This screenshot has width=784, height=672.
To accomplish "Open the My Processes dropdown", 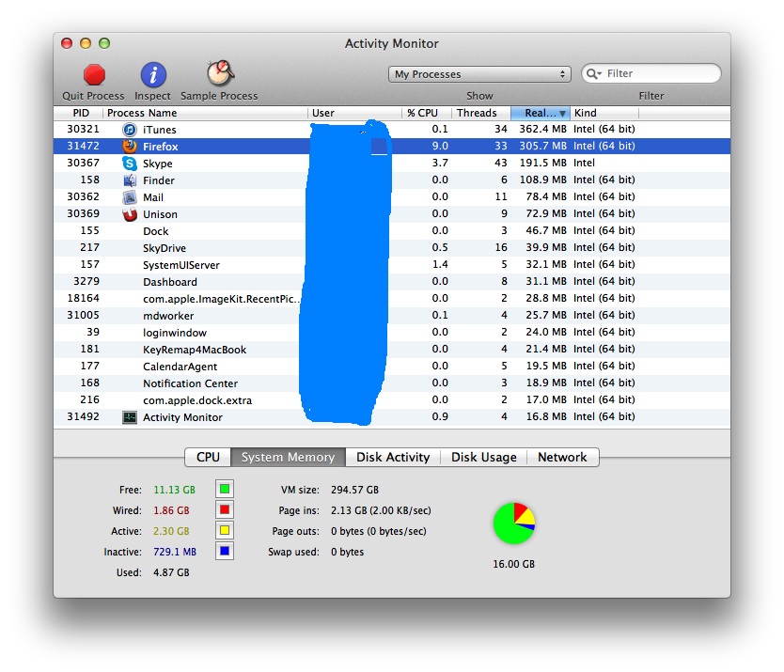I will (479, 74).
